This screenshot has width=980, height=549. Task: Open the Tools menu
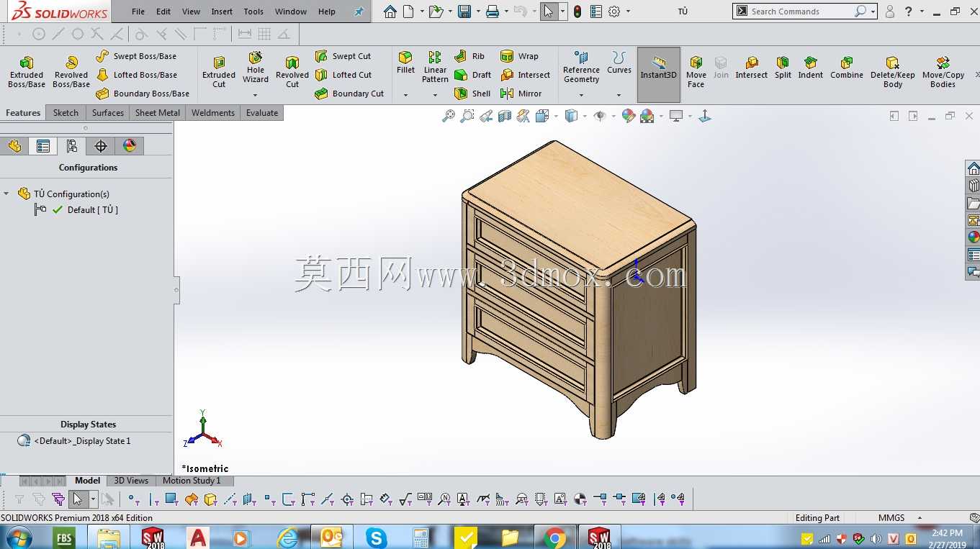pyautogui.click(x=253, y=12)
